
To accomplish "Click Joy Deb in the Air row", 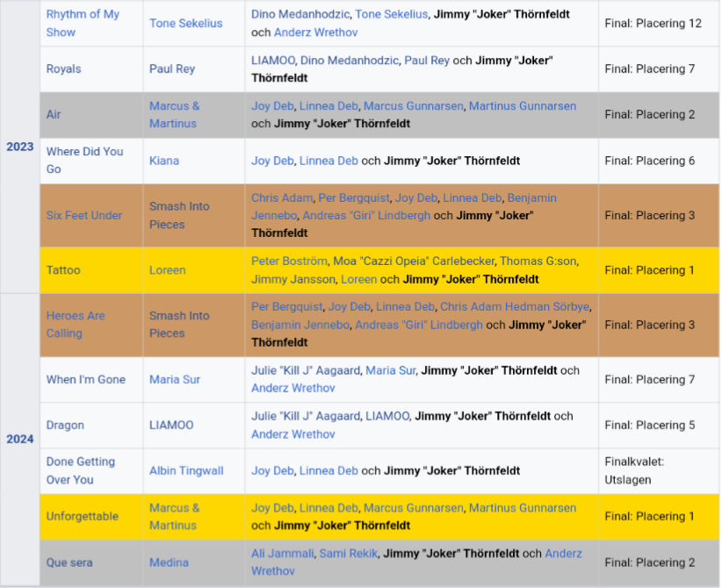I will pyautogui.click(x=272, y=106).
